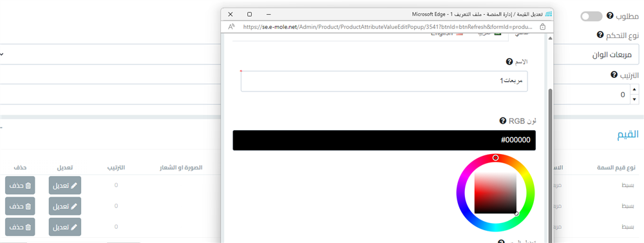The image size is (644, 243).
Task: Show help icon beside الترتيب label
Action: coord(614,75)
